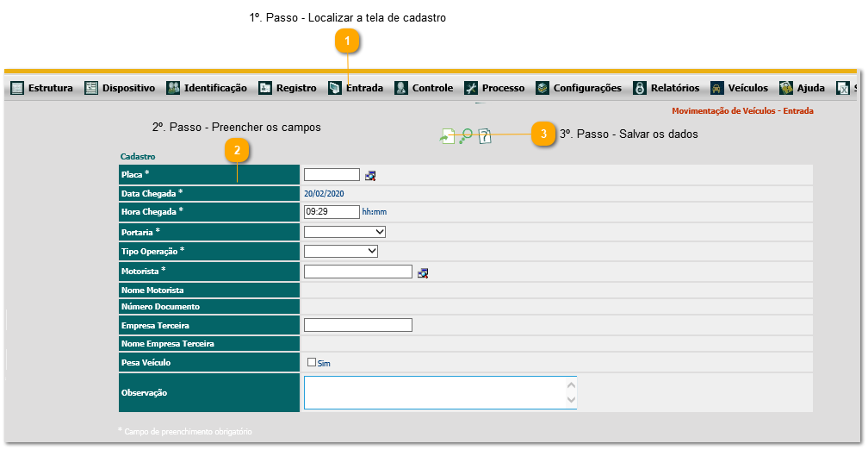The width and height of the screenshot is (868, 450).
Task: Click the Configurações stack icon
Action: pyautogui.click(x=542, y=88)
